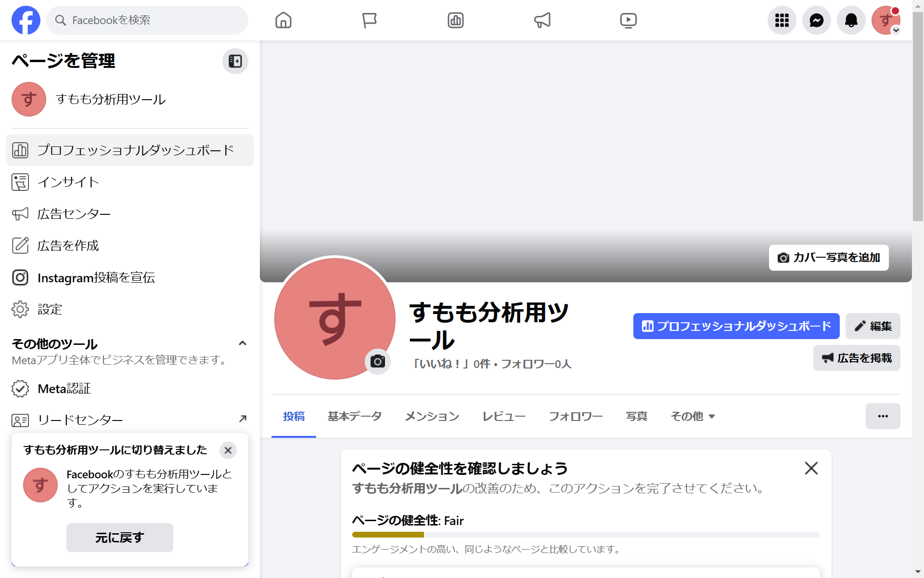
Task: Open the video play icon in top nav
Action: point(628,20)
